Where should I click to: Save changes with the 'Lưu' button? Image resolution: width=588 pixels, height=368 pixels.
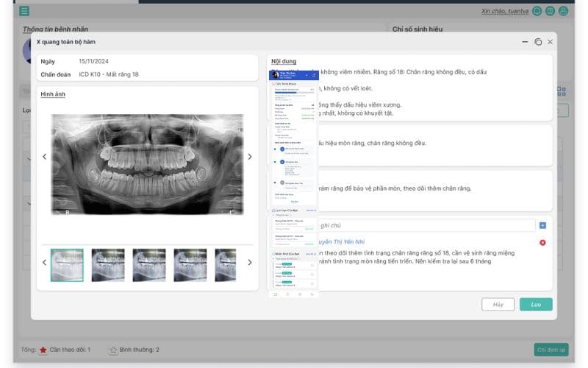click(536, 304)
